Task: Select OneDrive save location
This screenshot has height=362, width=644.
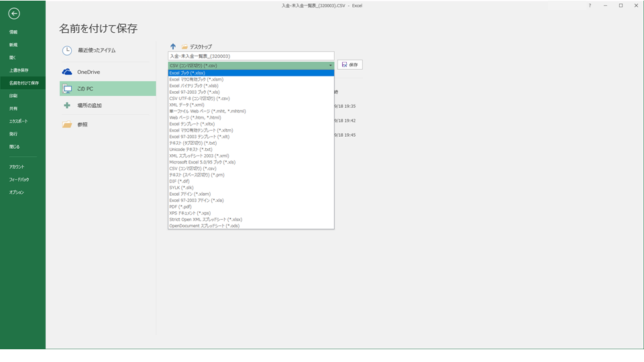Action: click(x=107, y=72)
